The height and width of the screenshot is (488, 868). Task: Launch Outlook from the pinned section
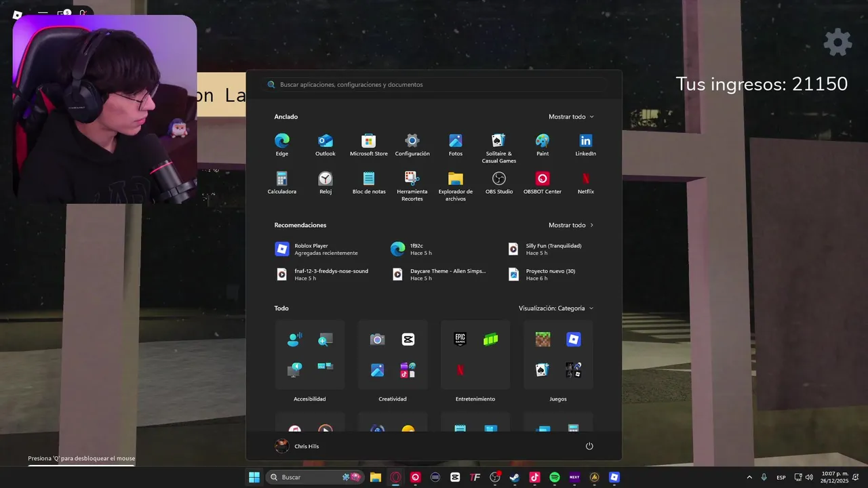(x=325, y=144)
